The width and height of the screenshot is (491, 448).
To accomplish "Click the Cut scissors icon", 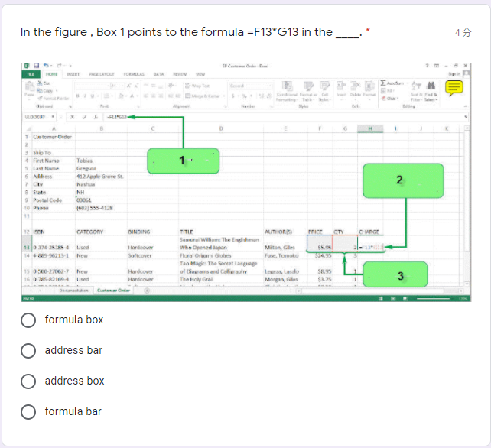I will point(40,83).
